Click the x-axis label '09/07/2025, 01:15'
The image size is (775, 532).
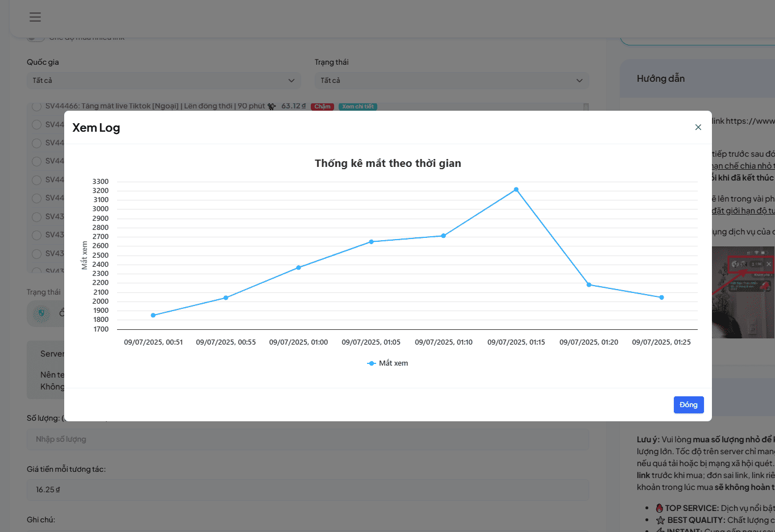pos(516,342)
